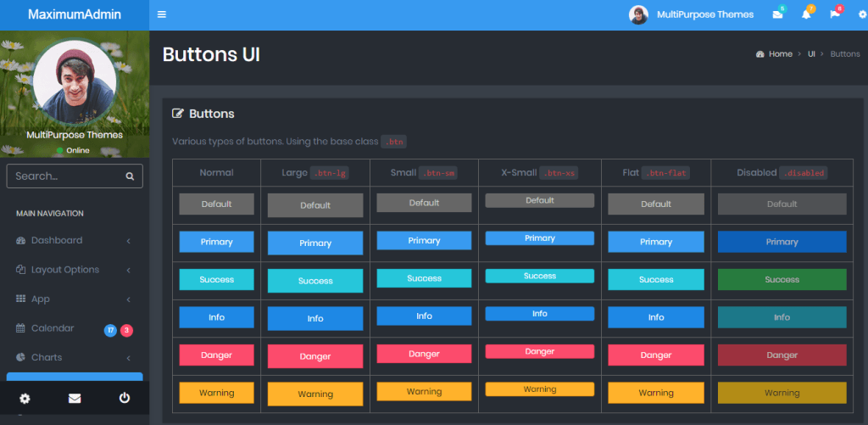This screenshot has height=425, width=868.
Task: Expand the App menu chevron
Action: point(129,299)
